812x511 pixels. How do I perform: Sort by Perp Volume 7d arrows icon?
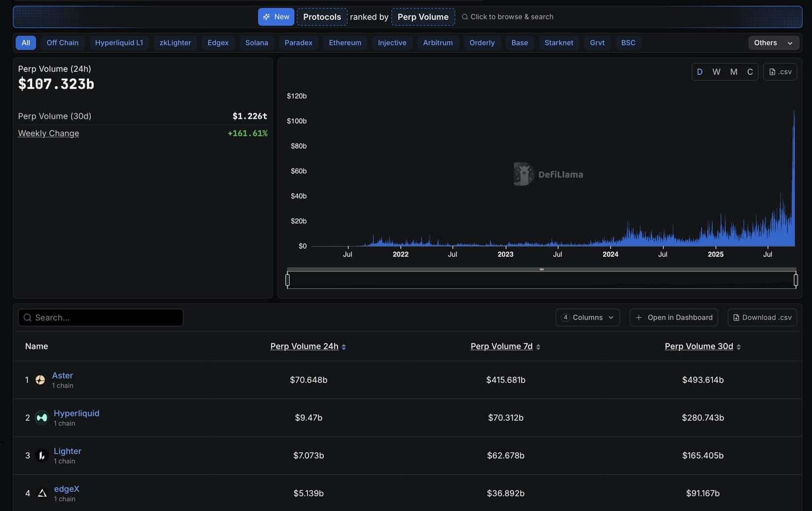click(x=538, y=347)
